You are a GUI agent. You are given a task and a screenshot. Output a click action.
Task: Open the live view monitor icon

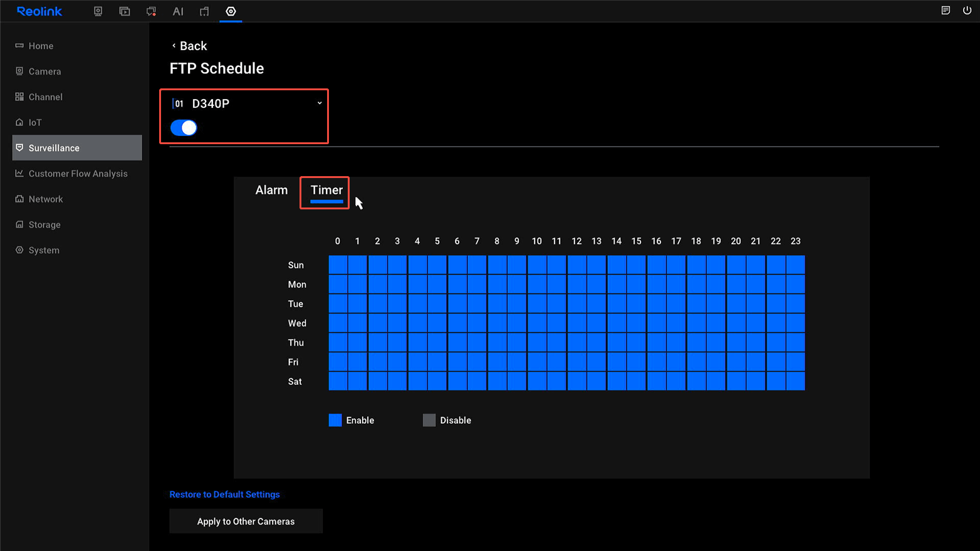click(x=98, y=11)
